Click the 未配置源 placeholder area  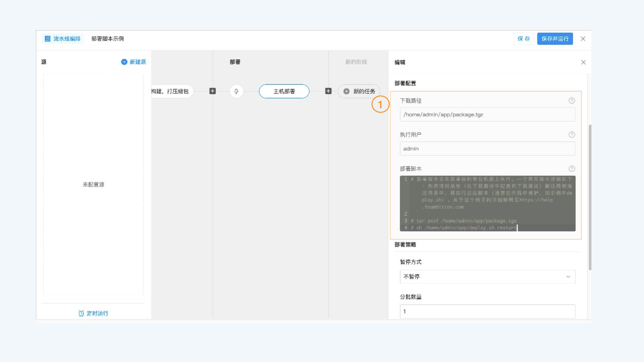click(94, 185)
